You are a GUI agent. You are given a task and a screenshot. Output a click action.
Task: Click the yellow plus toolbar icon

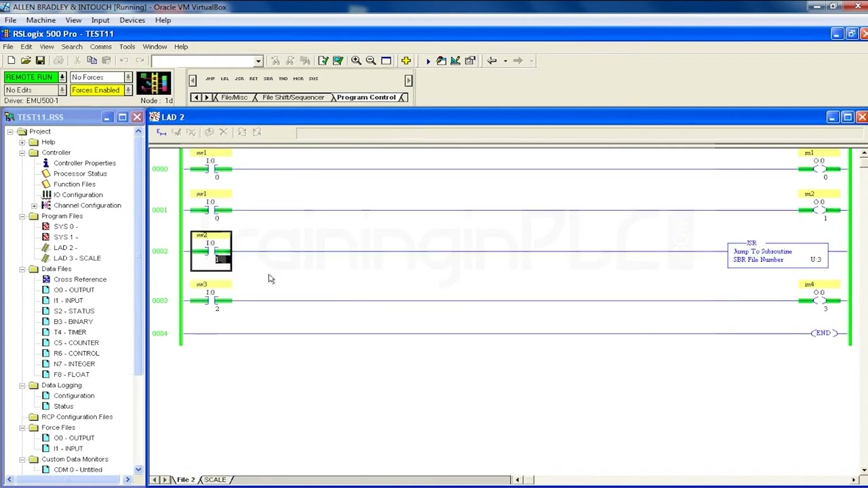click(406, 60)
